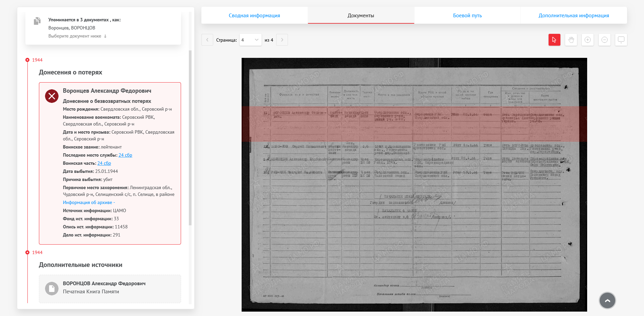Select the ВОРОНЦОВ Александр Федорович memory book entry
Screen dimensions: 644x316
[x=104, y=284]
